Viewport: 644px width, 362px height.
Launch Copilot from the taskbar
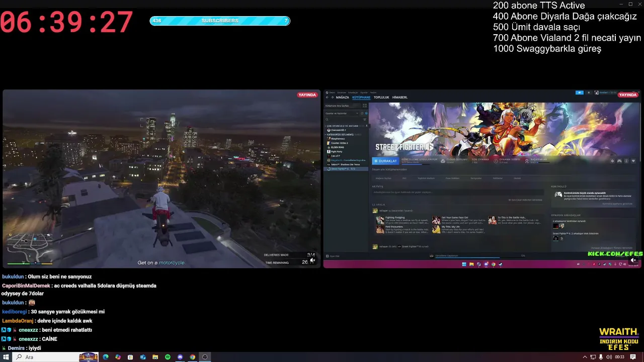click(x=118, y=357)
